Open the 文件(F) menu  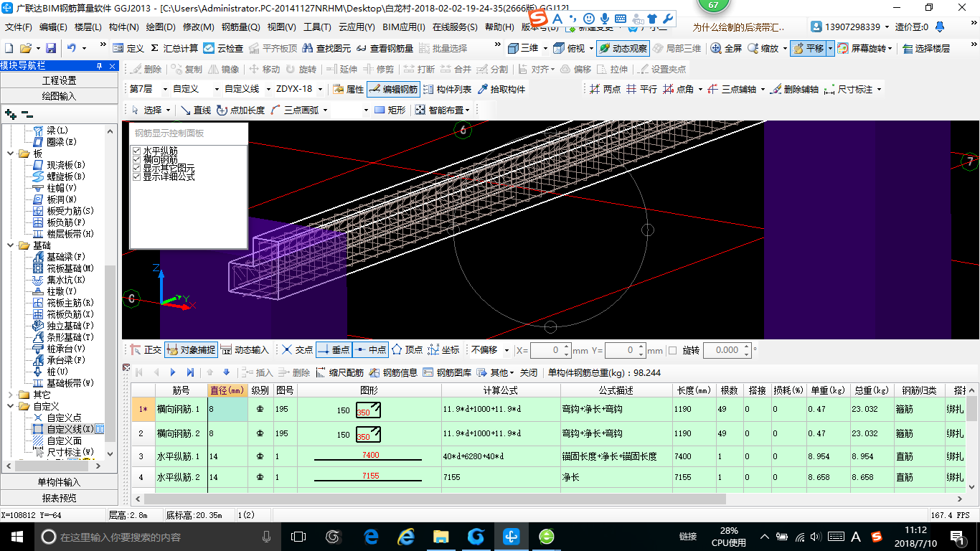click(19, 27)
